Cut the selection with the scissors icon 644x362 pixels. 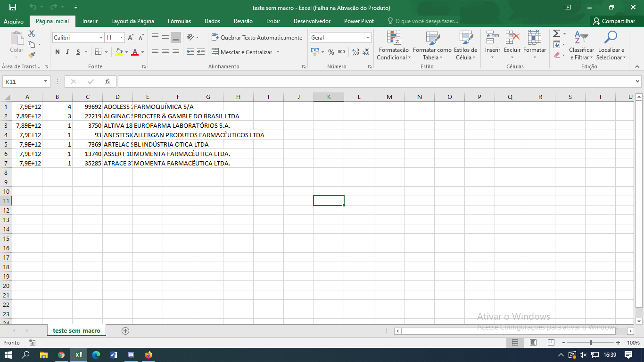(32, 33)
